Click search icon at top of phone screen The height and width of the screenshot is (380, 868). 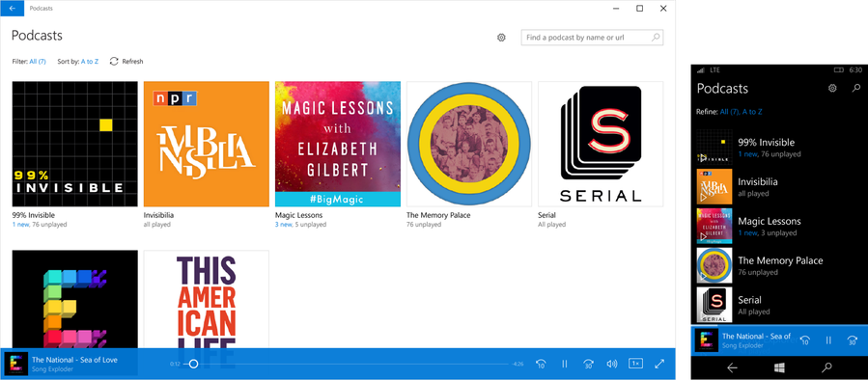coord(855,88)
